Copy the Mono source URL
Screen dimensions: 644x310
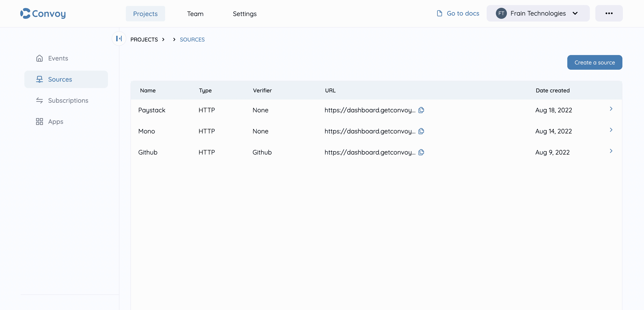[421, 131]
